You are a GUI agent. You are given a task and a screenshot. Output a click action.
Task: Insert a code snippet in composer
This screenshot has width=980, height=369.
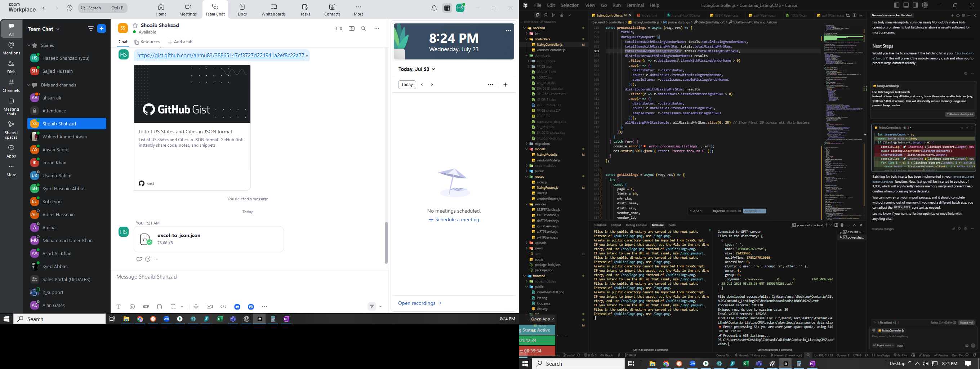223,307
